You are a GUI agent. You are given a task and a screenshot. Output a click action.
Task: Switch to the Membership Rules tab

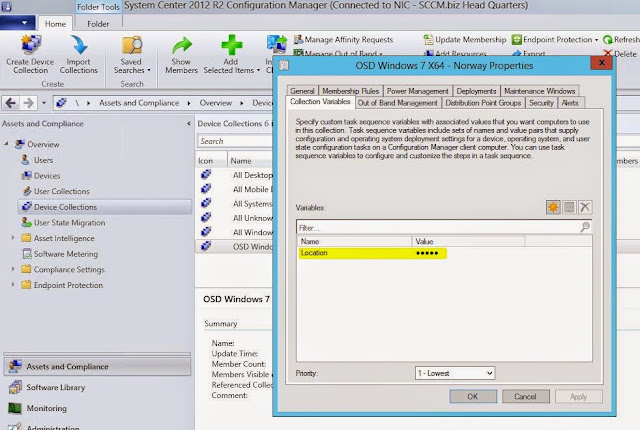pyautogui.click(x=351, y=91)
